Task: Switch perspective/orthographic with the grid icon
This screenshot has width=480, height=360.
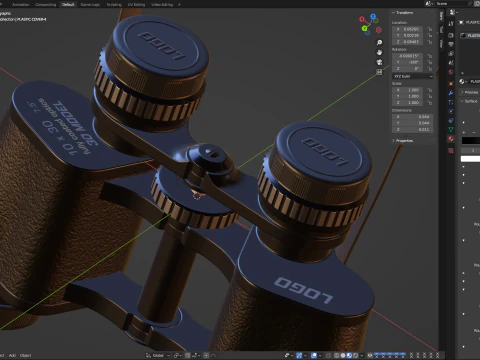Action: tap(379, 72)
